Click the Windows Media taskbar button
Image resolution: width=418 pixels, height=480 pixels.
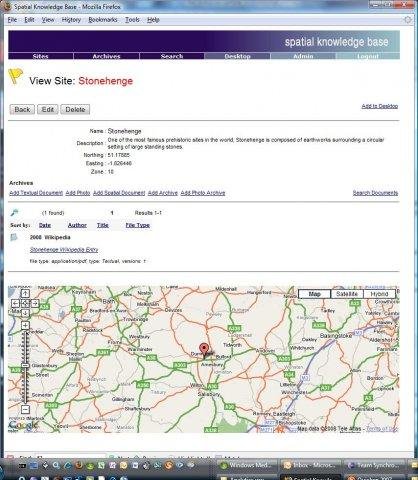[247, 465]
